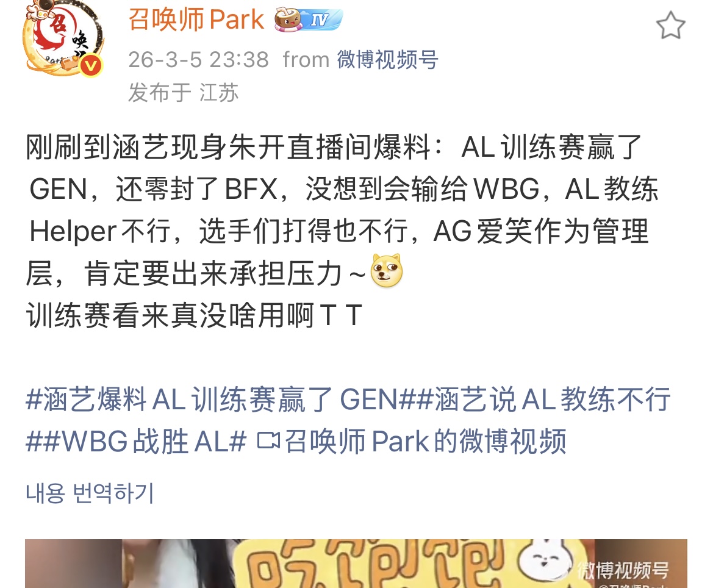The image size is (713, 588).
Task: Open the 微博视频号 source link
Action: [387, 60]
